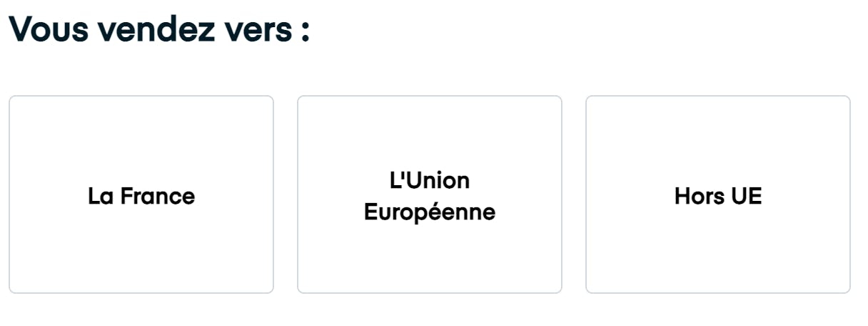This screenshot has width=868, height=326.
Task: Tap the box labelled Hors UE
Action: coord(718,194)
